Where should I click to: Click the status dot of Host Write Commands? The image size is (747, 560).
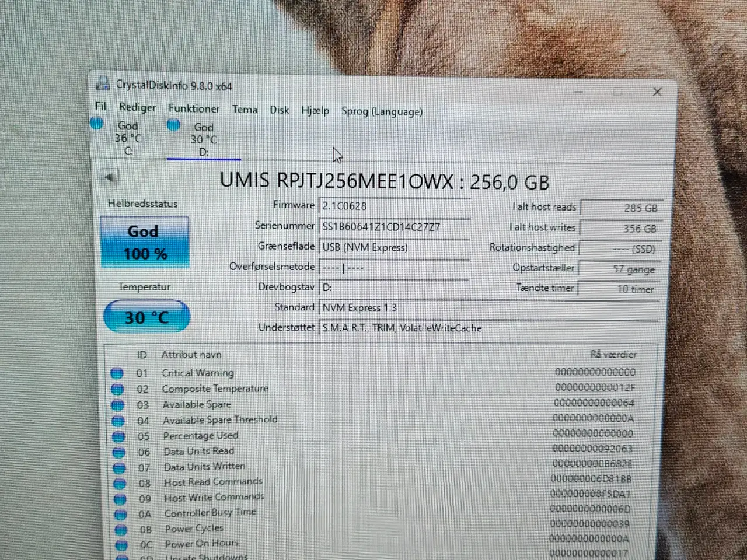[120, 499]
